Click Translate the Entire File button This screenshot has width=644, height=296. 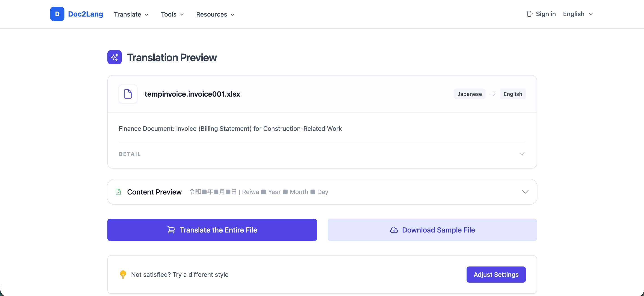point(212,230)
